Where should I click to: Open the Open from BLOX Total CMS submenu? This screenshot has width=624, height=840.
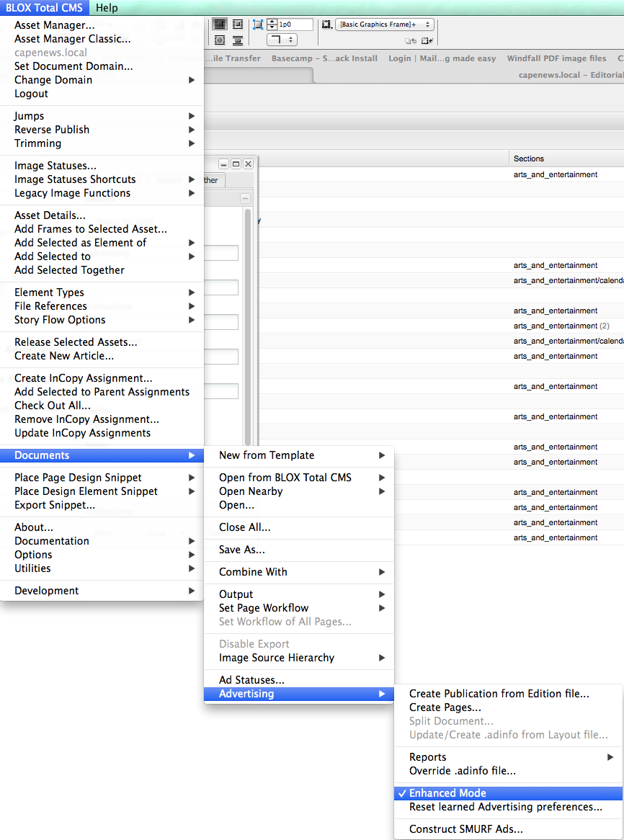point(299,478)
